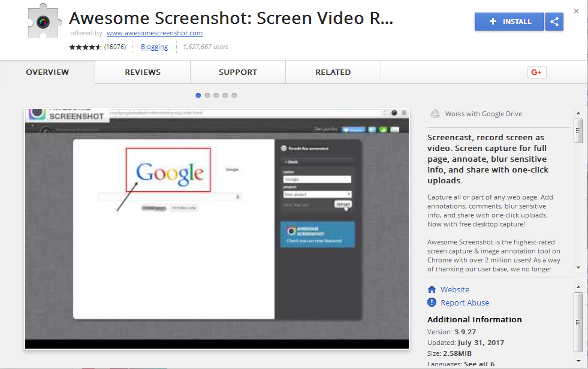
Task: Install the Awesome Screenshot extension
Action: click(509, 22)
